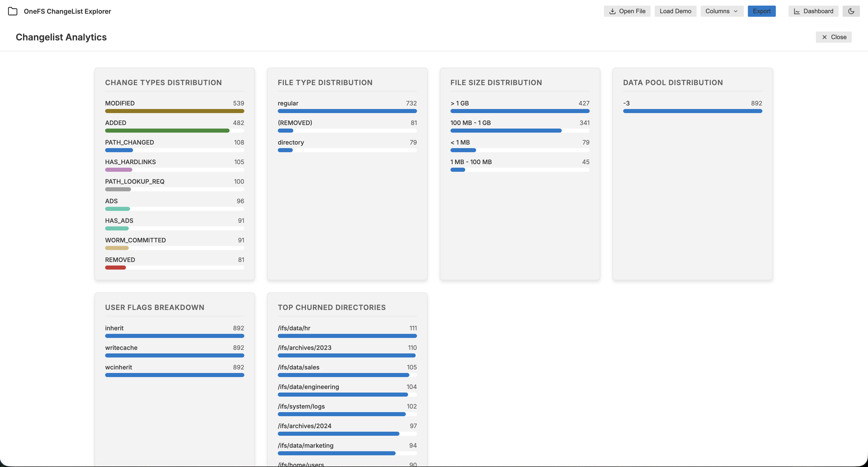
Task: Click the folder icon beside app title
Action: 12,11
